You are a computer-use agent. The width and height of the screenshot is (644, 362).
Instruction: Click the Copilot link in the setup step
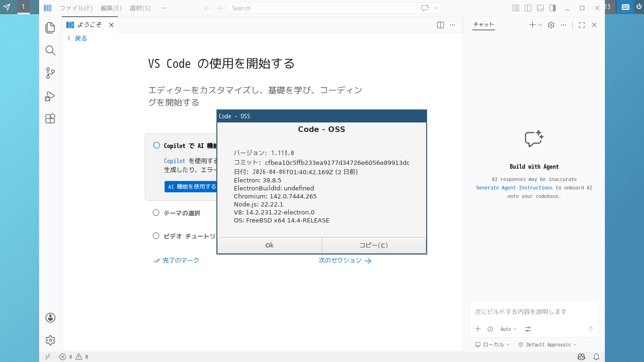coord(174,161)
